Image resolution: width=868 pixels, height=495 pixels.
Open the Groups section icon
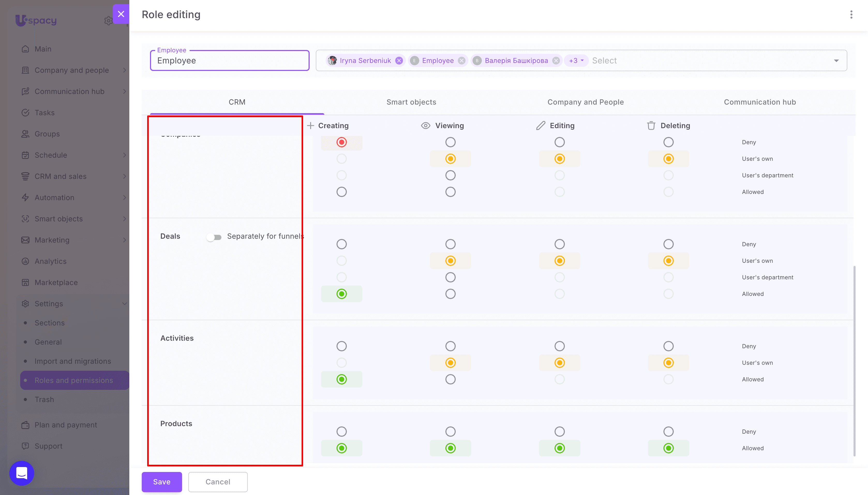(x=25, y=134)
